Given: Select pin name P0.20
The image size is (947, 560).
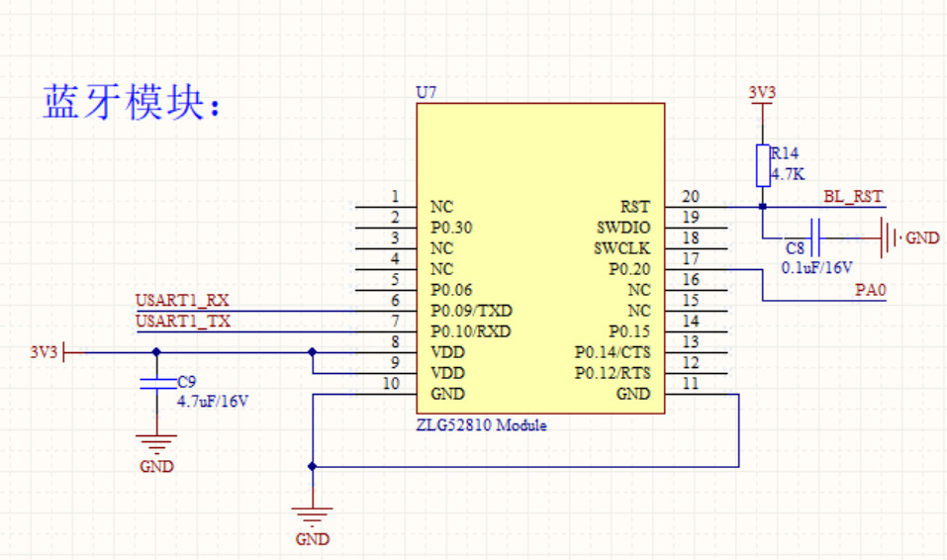Looking at the screenshot, I should pos(629,269).
